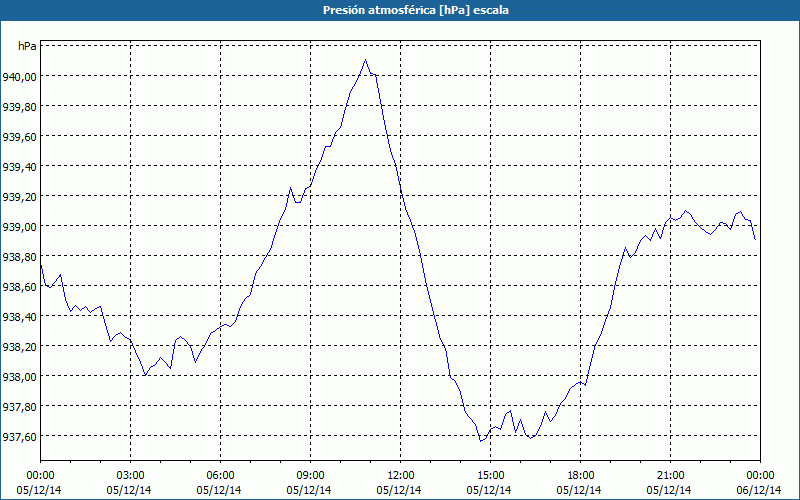This screenshot has height=500, width=800.
Task: Click the '06:00' time axis label
Action: point(220,476)
